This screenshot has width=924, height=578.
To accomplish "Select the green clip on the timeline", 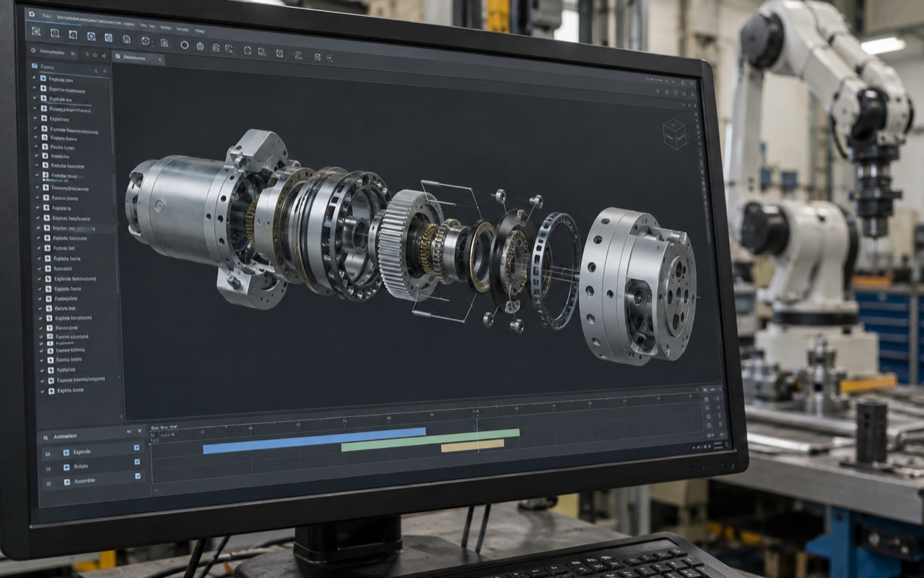I will (x=430, y=440).
